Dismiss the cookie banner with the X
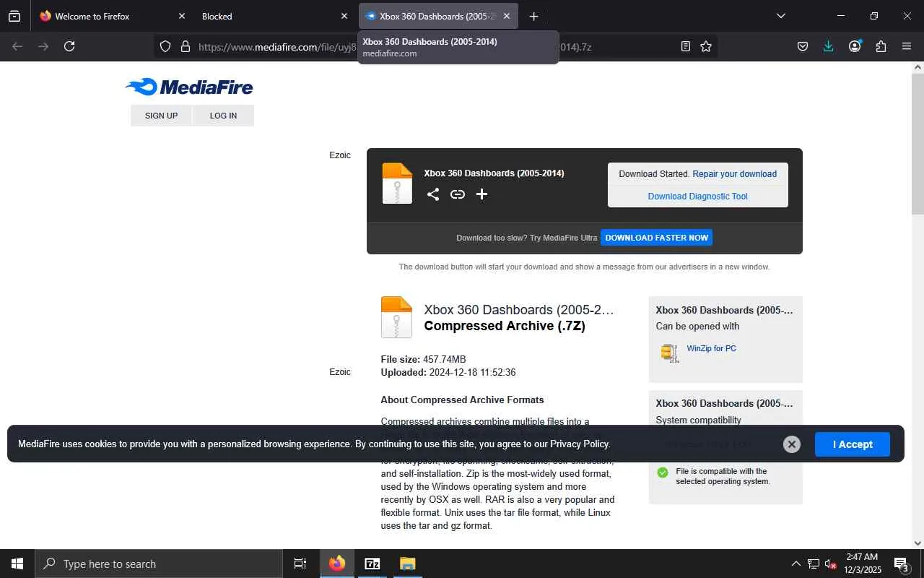924x578 pixels. (792, 444)
